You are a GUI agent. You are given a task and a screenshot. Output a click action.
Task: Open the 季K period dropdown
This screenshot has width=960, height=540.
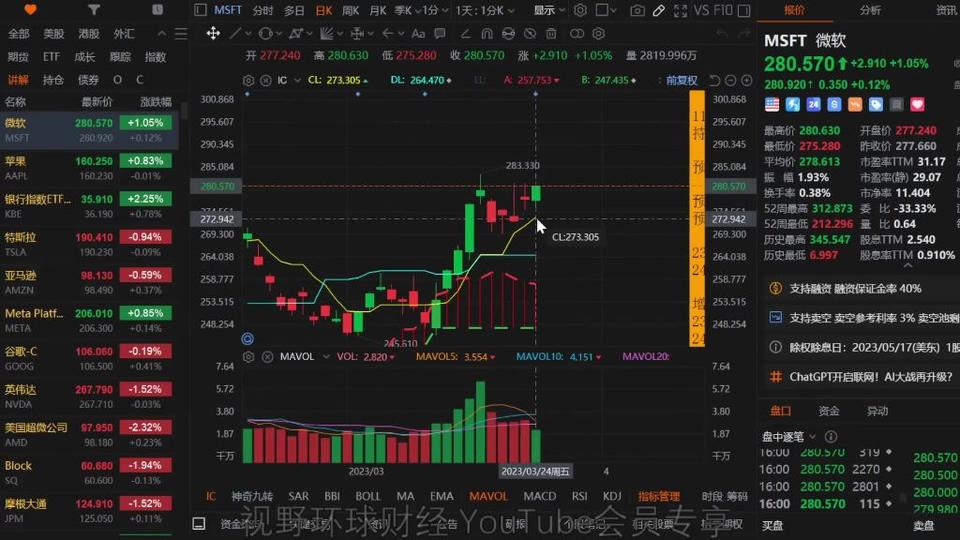click(408, 10)
